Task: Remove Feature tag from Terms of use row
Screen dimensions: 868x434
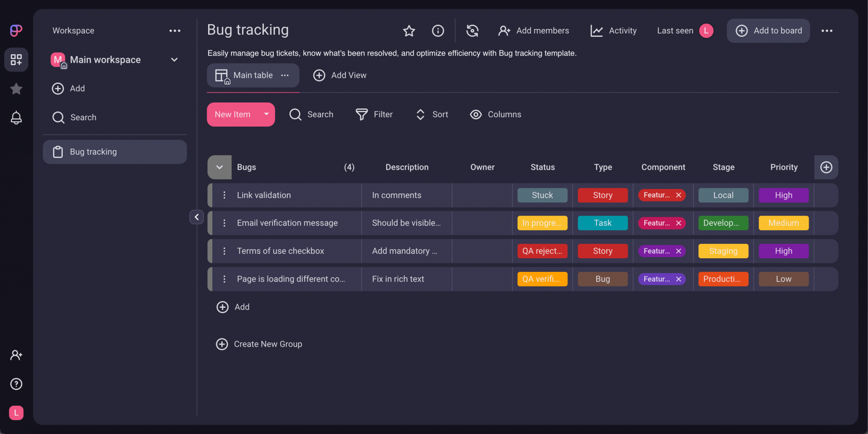Action: tap(678, 251)
